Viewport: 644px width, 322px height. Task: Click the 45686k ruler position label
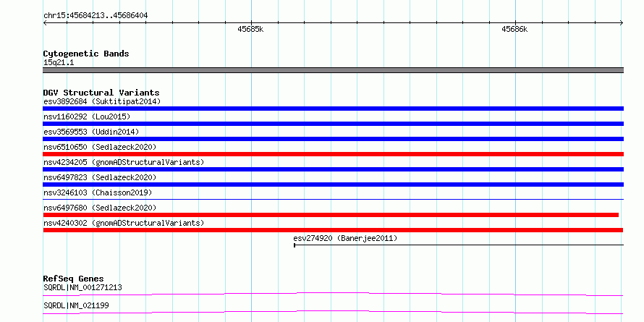(514, 30)
